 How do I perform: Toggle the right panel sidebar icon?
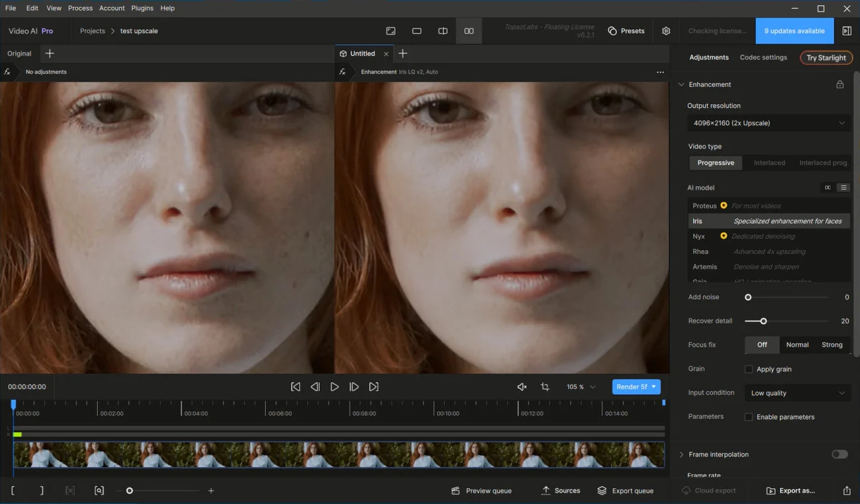point(847,31)
